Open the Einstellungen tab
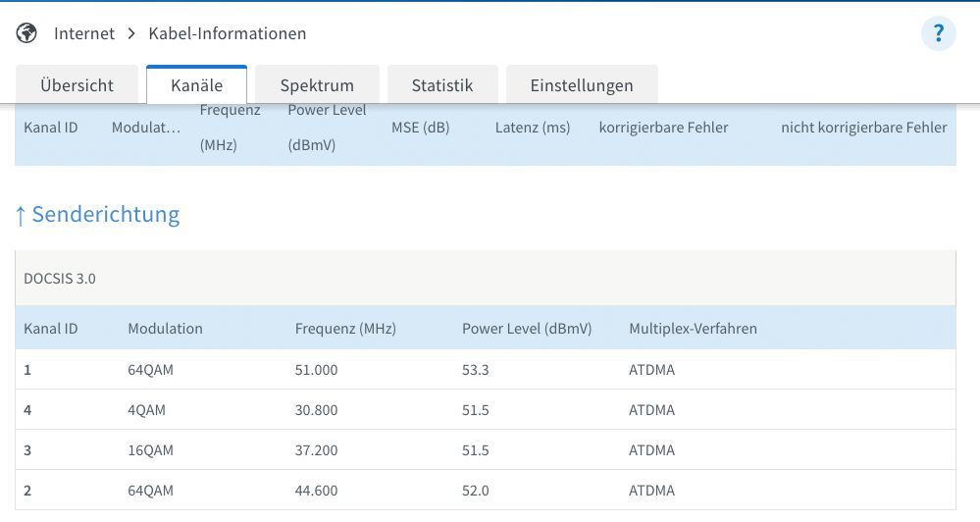Image resolution: width=980 pixels, height=522 pixels. 582,85
